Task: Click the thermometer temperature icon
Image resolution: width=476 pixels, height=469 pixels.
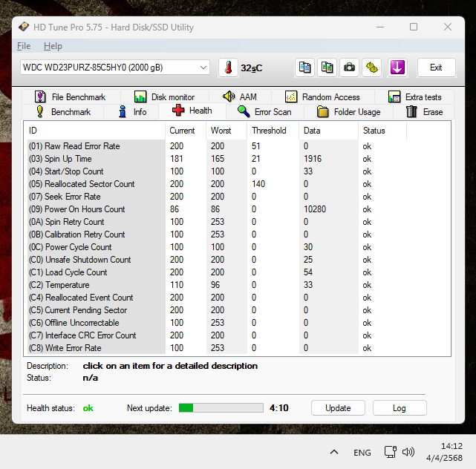Action: coord(228,68)
